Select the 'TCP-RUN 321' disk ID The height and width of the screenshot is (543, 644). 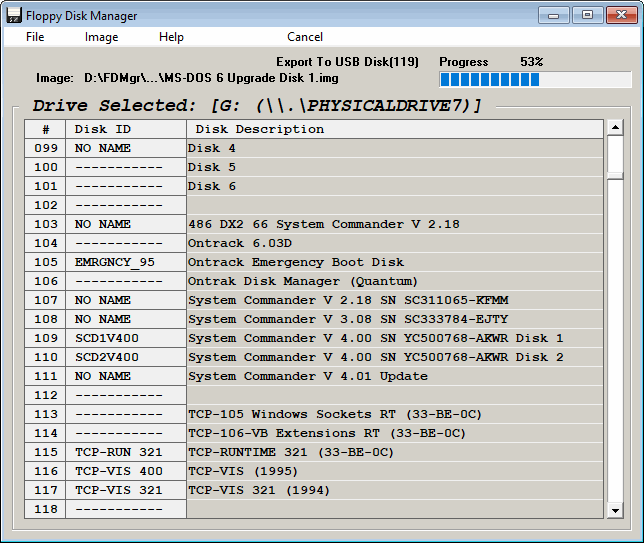tap(126, 452)
